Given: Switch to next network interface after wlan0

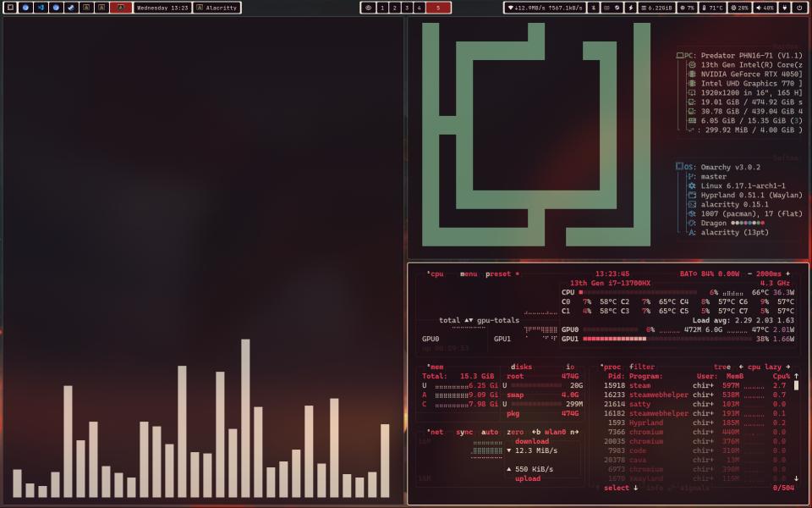Looking at the screenshot, I should click(573, 432).
